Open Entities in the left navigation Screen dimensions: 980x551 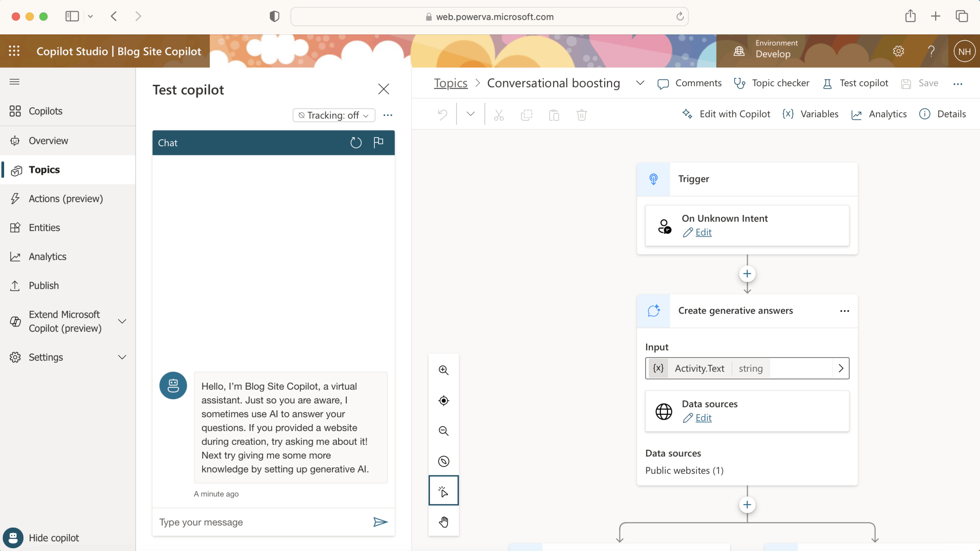click(x=45, y=227)
